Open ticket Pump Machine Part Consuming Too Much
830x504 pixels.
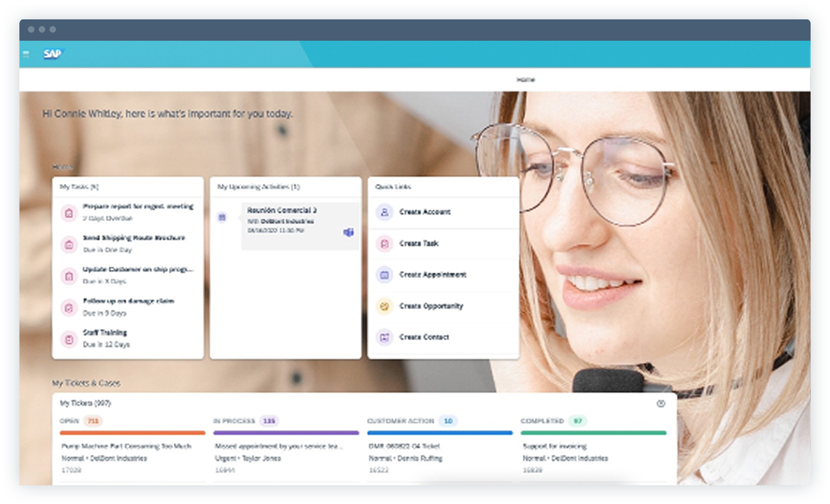(133, 446)
